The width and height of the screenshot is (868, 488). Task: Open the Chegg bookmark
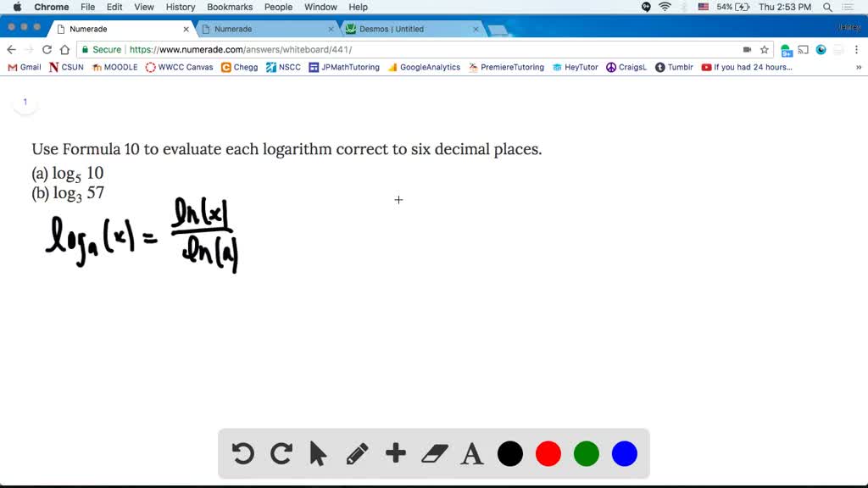pos(239,67)
